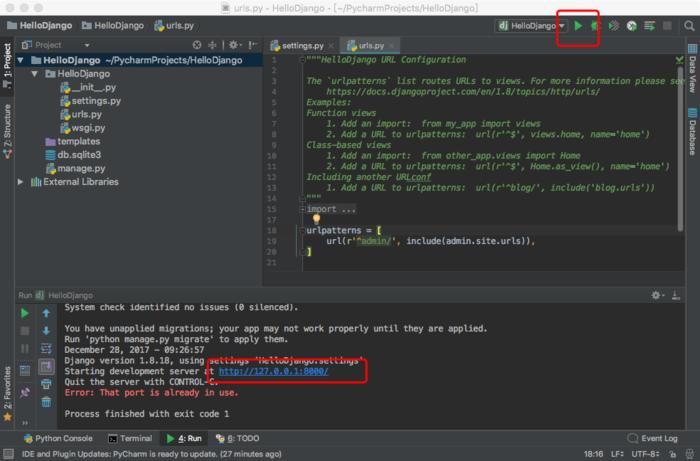Image resolution: width=700 pixels, height=461 pixels.
Task: Toggle the 1: Project side tab
Action: pos(7,66)
